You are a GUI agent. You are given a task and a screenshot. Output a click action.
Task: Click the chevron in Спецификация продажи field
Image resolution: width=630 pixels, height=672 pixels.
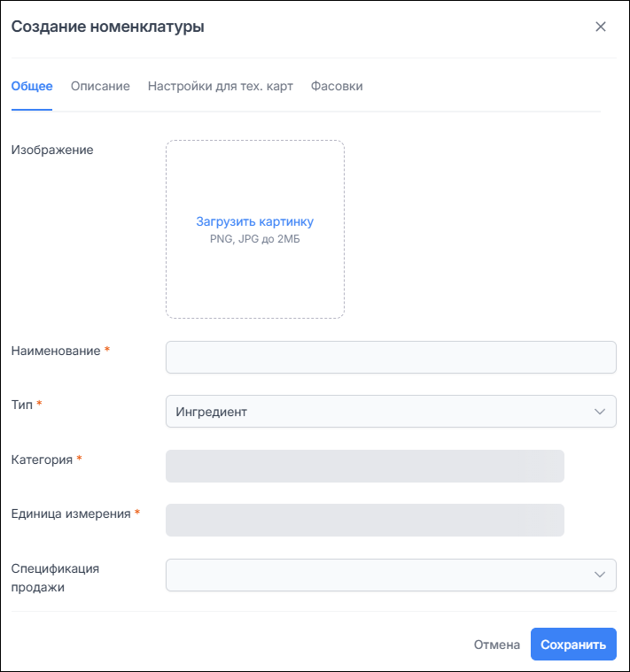[x=599, y=575]
